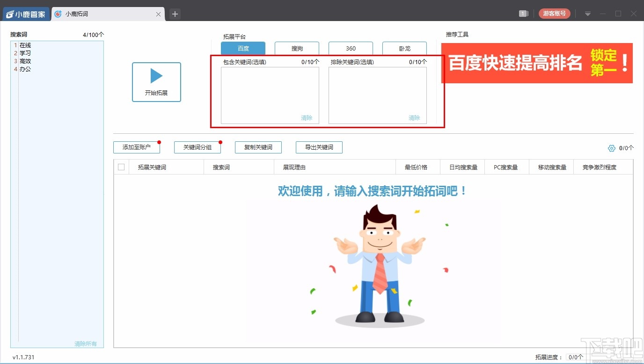This screenshot has width=644, height=364.
Task: Open the titlebar dropdown arrow menu
Action: tap(587, 14)
